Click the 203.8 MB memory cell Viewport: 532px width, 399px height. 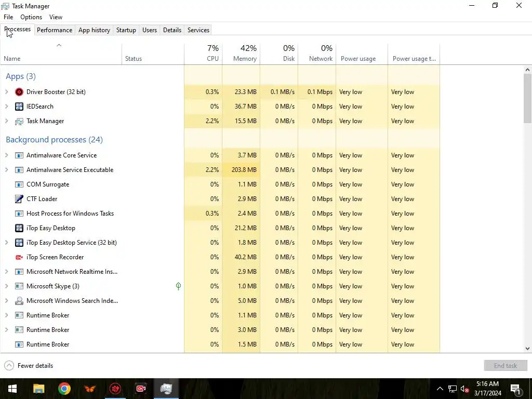(x=241, y=170)
